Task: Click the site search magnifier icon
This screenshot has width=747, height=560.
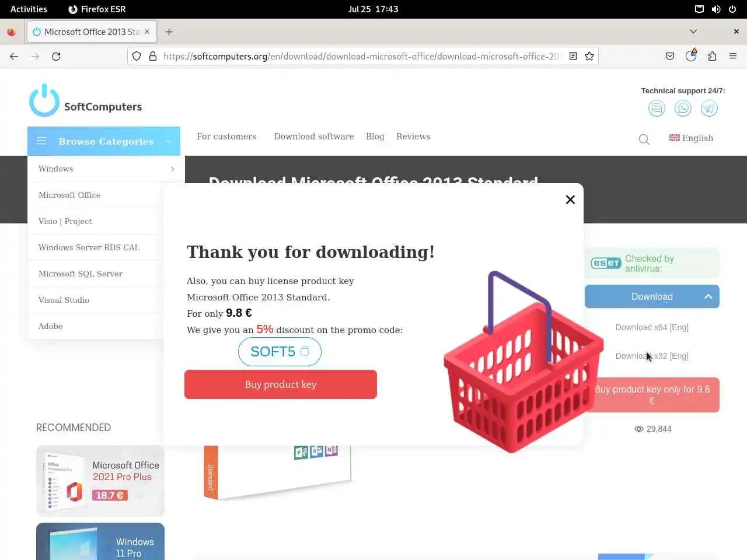Action: pyautogui.click(x=644, y=139)
